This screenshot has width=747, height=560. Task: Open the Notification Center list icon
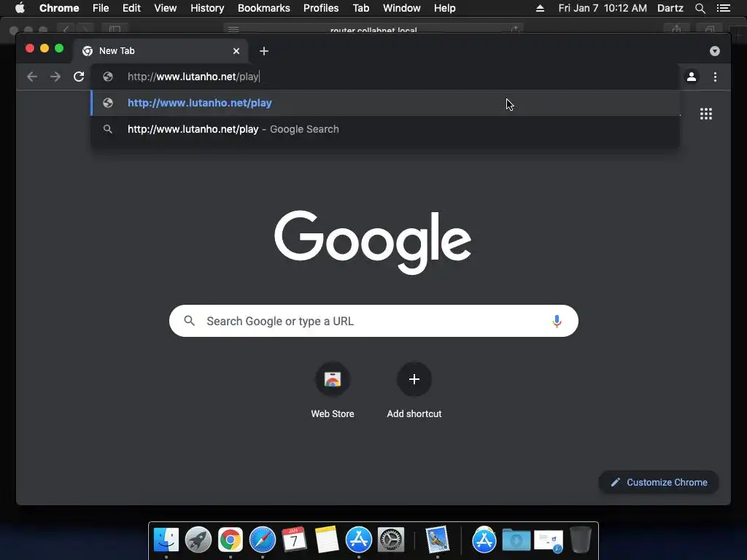pos(724,8)
